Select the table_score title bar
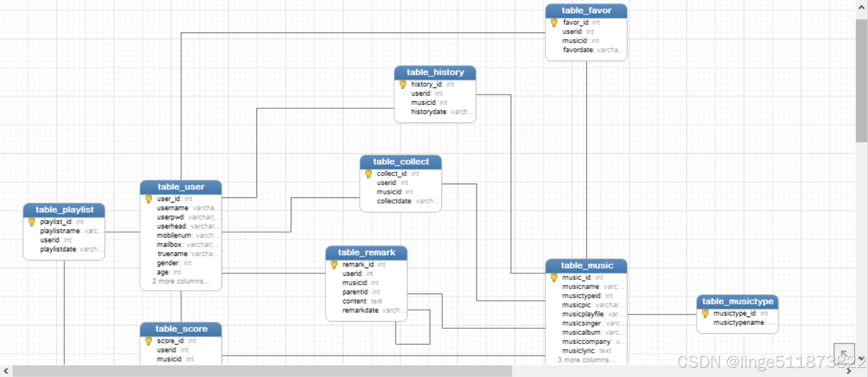 [x=181, y=329]
